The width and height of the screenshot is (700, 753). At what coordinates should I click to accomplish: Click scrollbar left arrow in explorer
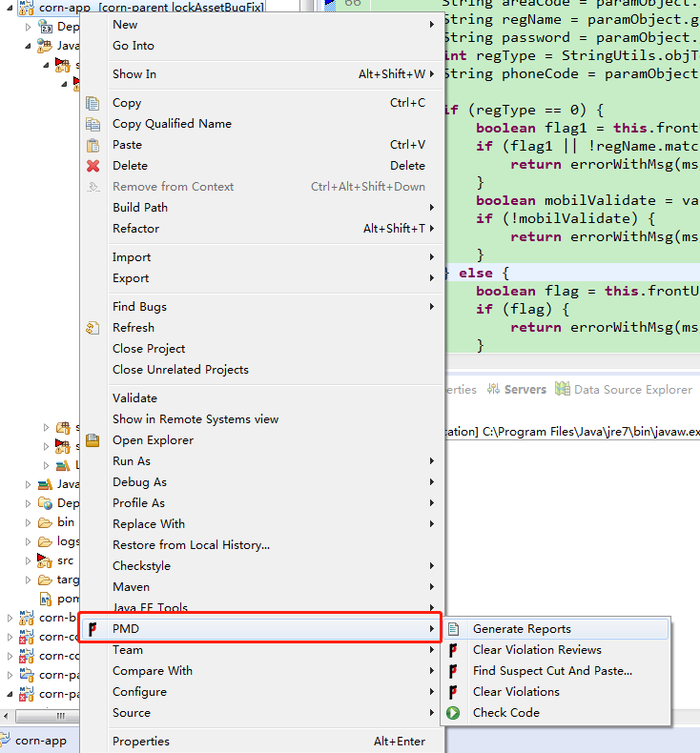(6, 716)
